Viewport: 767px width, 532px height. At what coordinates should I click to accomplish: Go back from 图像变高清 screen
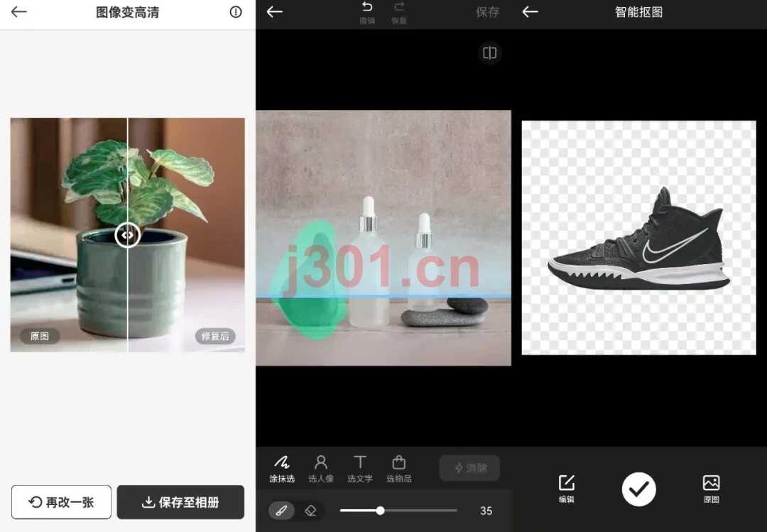[x=18, y=12]
